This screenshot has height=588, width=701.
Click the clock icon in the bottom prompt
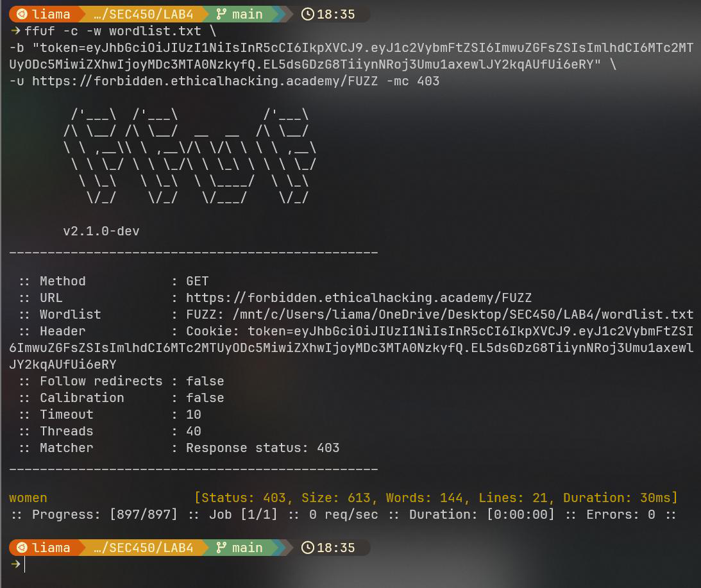pos(308,548)
